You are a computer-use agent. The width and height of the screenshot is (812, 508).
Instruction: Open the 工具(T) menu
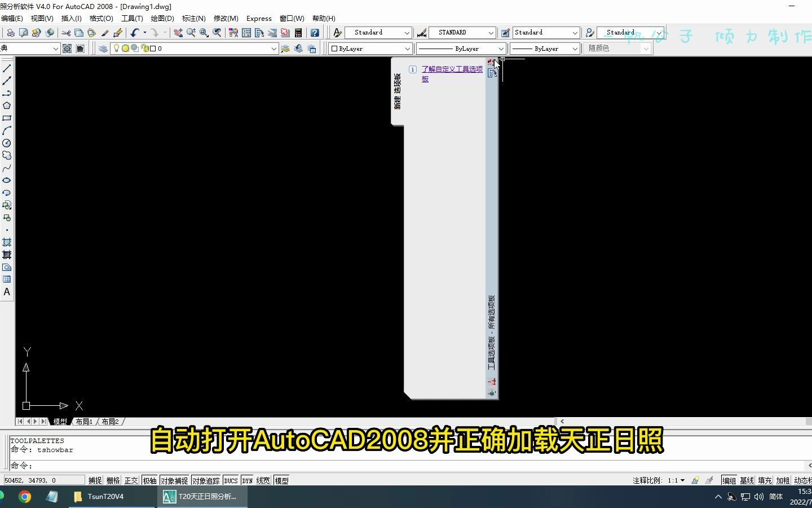tap(132, 19)
